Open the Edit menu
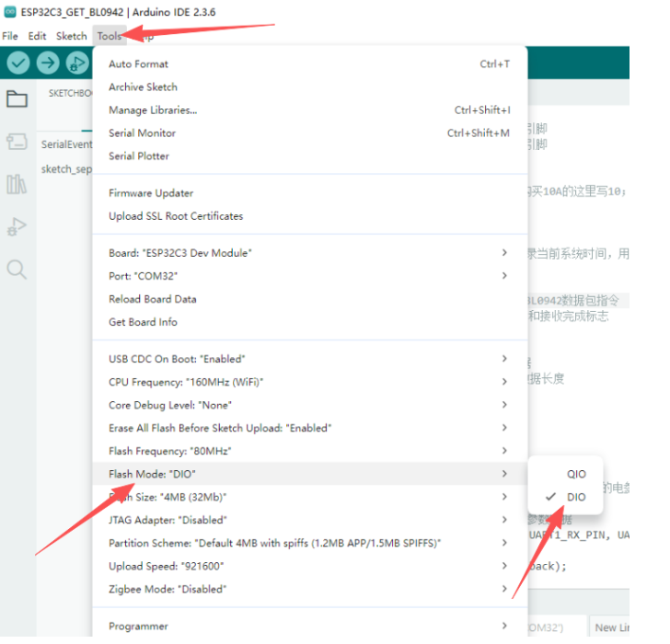The height and width of the screenshot is (644, 670). [x=37, y=36]
